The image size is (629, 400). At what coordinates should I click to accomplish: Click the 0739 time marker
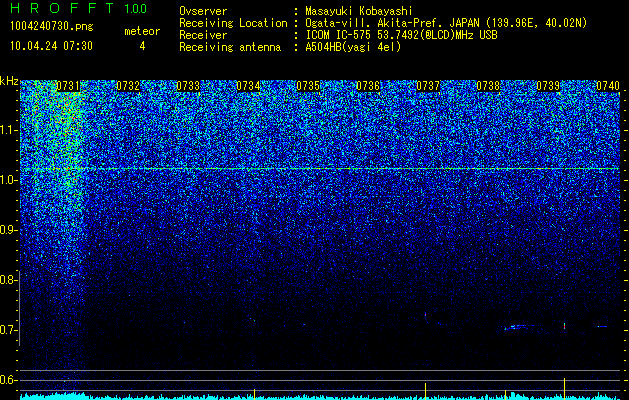pos(548,86)
